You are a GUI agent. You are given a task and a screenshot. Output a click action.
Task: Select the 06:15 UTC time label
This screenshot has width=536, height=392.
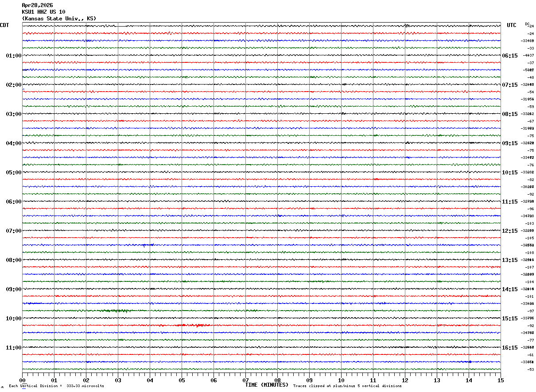pyautogui.click(x=509, y=56)
